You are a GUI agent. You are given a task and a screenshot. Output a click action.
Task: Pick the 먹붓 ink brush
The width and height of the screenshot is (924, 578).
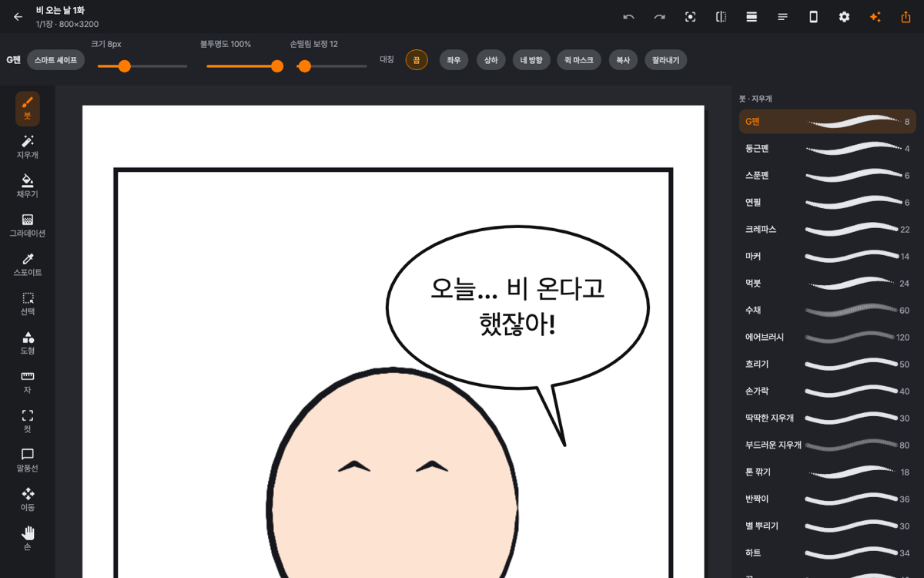828,284
